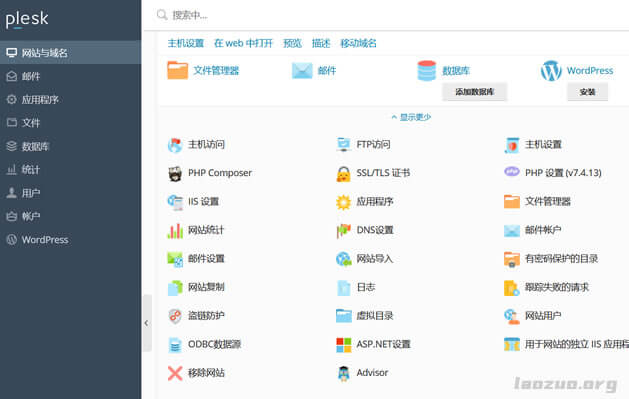Image resolution: width=629 pixels, height=399 pixels.
Task: Click the large 邮件 envelope icon
Action: pos(302,71)
